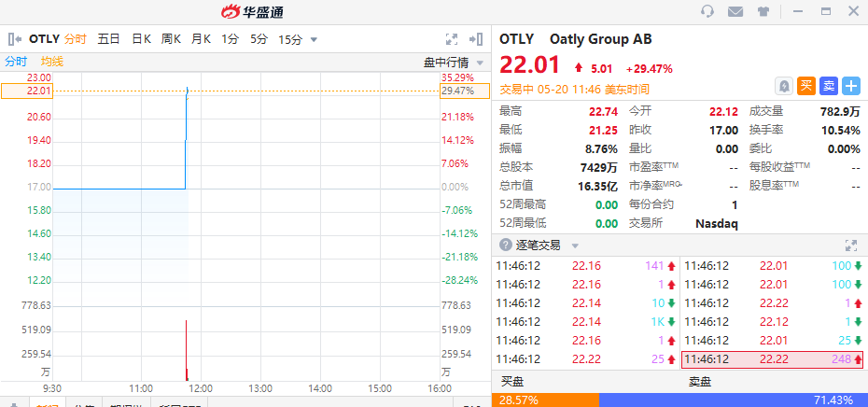Viewport: 868px width, 407px height.
Task: Click 交易中 05-20 11:46 美东时间 status
Action: pyautogui.click(x=574, y=90)
